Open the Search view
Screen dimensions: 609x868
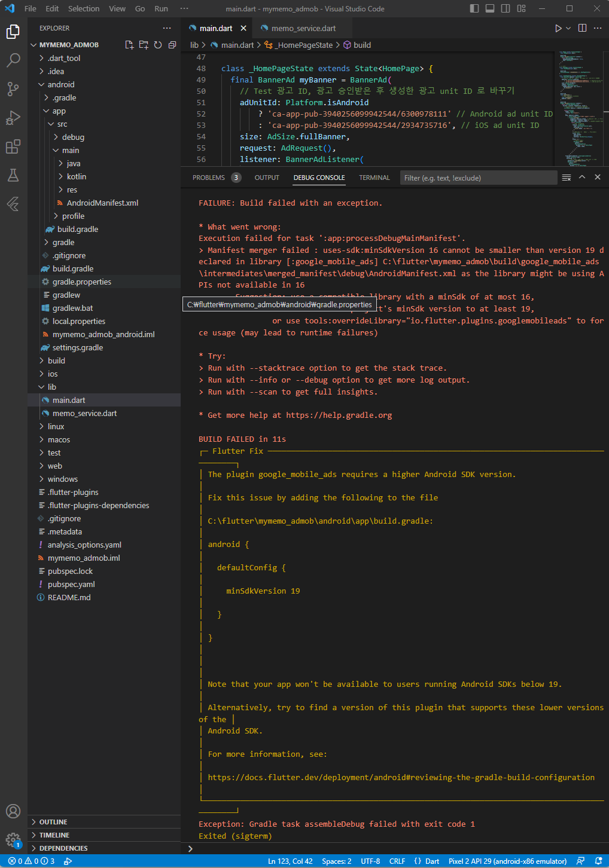(13, 60)
